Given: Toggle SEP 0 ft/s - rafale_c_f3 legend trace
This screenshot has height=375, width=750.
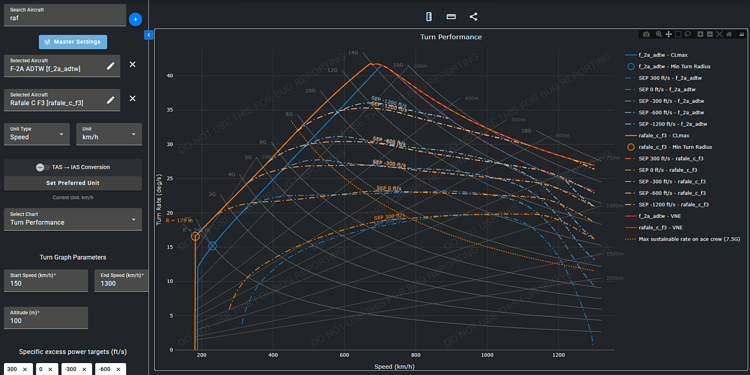Looking at the screenshot, I should 662,170.
